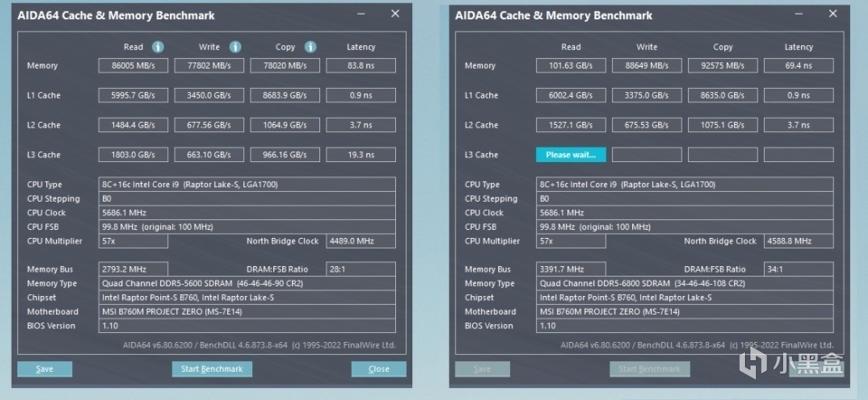The image size is (868, 400).
Task: Click Save button in left AIDA64 window
Action: [45, 369]
